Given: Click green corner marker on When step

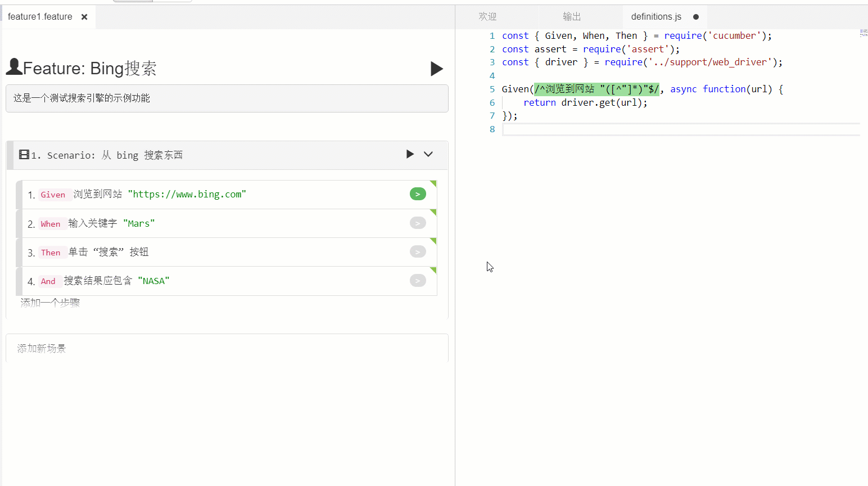Looking at the screenshot, I should [x=434, y=212].
